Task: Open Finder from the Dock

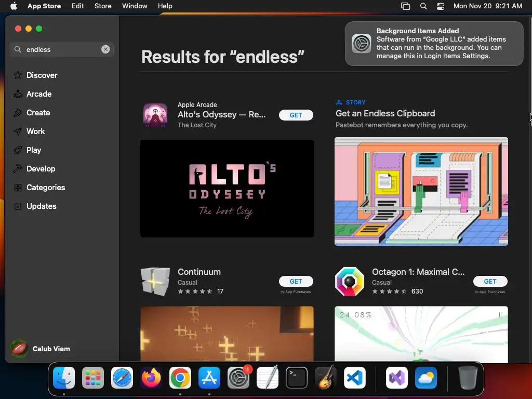Action: (x=64, y=378)
